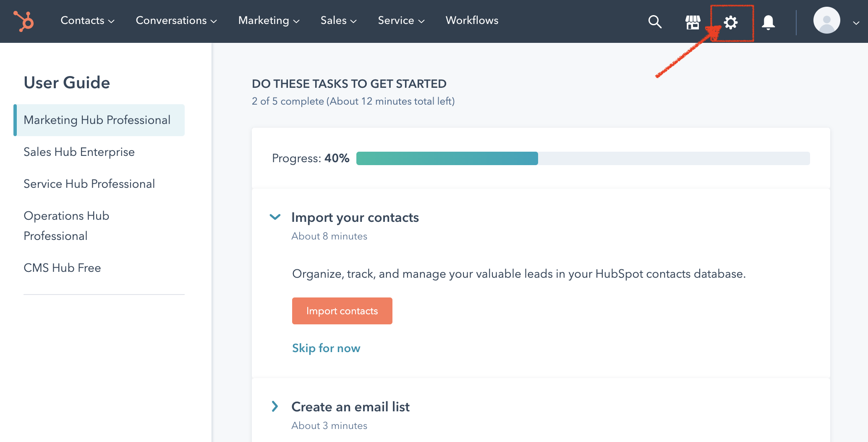This screenshot has width=868, height=442.
Task: Expand the account menu chevron
Action: click(856, 23)
